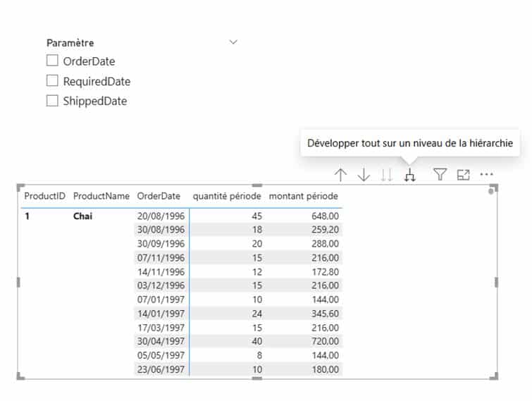The width and height of the screenshot is (532, 401).
Task: Go to next hierarchy level double-arrow icon
Action: [387, 175]
